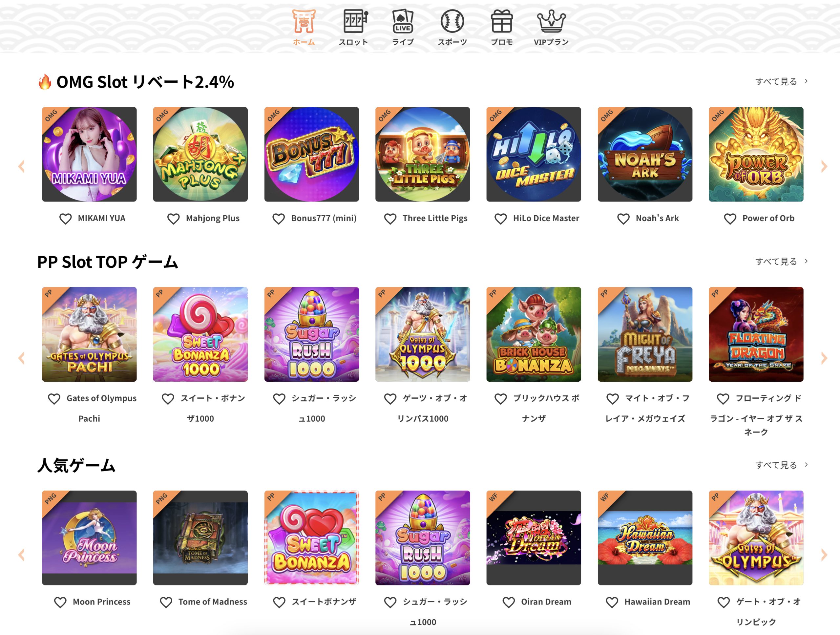Open VIP plan via the crown icon

[x=551, y=21]
